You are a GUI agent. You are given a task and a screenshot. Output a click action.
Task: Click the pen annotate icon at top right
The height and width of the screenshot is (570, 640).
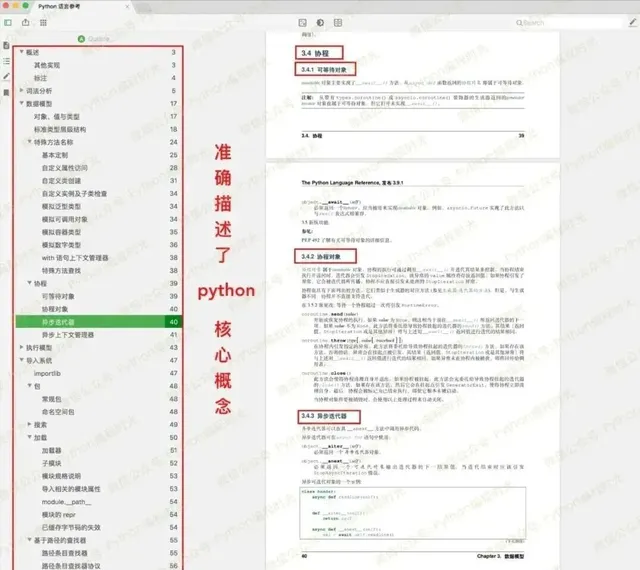(633, 22)
